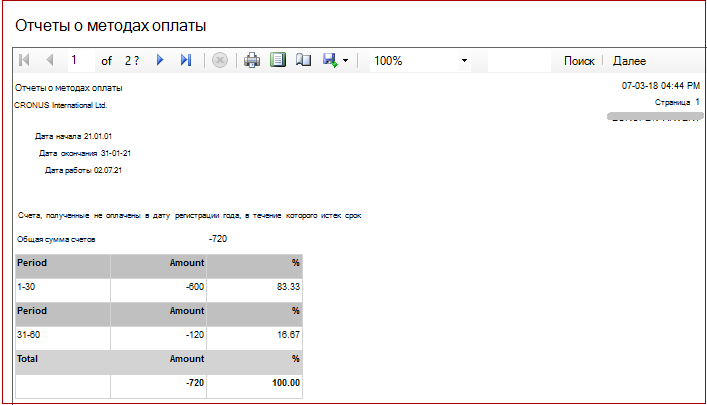Print the report with printer icon
The width and height of the screenshot is (707, 405).
[252, 60]
